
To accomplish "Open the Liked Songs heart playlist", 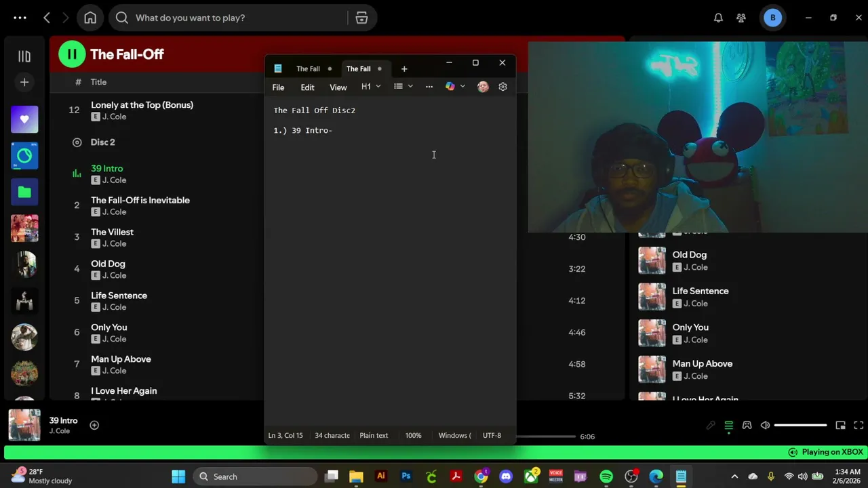I will point(24,119).
